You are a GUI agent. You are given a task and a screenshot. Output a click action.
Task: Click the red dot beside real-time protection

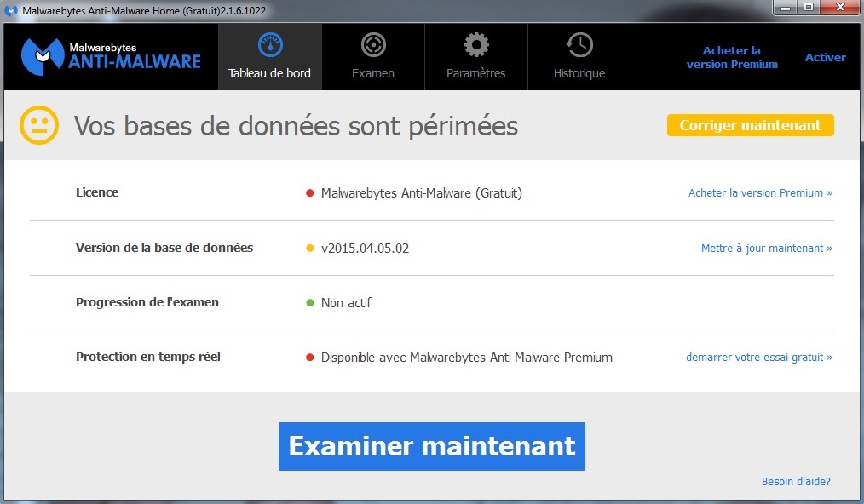309,358
